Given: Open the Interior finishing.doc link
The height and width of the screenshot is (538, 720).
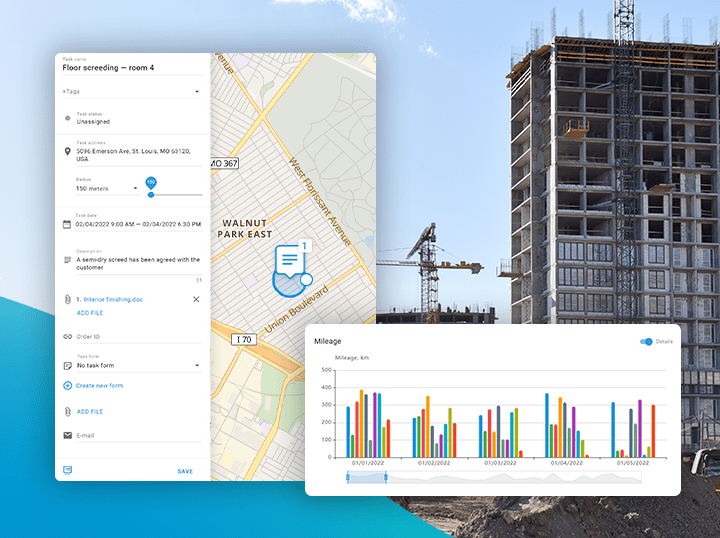Looking at the screenshot, I should (x=113, y=299).
